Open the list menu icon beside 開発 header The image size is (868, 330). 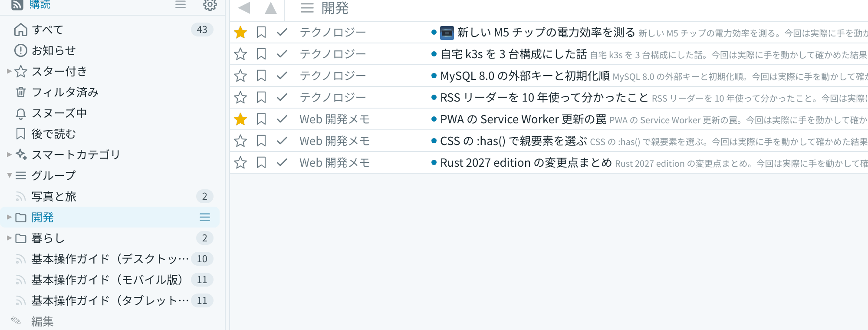[x=307, y=8]
